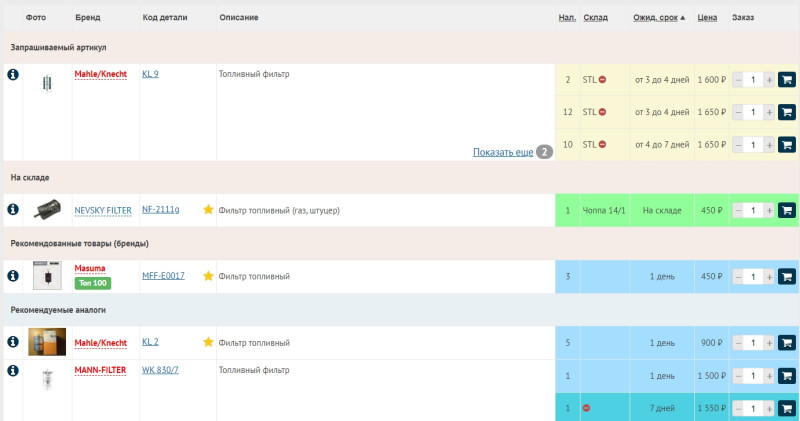Click the star next to MFF-E0017
This screenshot has height=421, width=800.
[208, 276]
